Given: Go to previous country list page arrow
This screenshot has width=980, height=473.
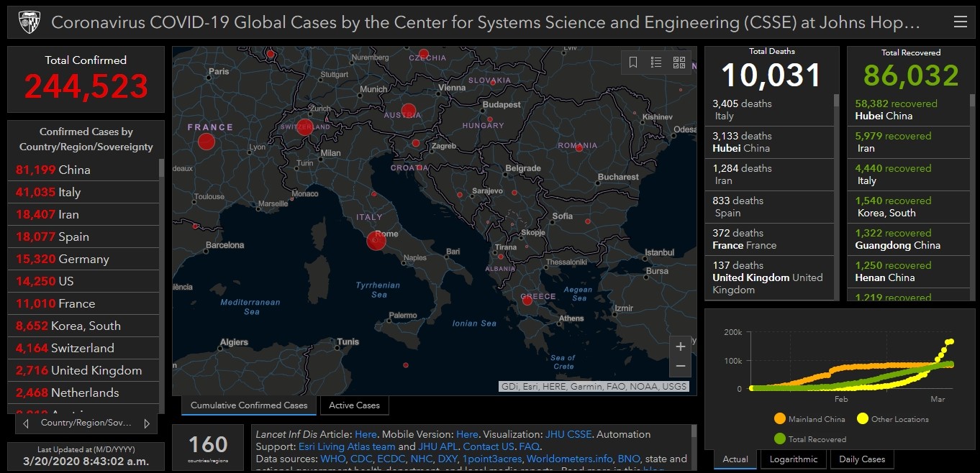Looking at the screenshot, I should [x=26, y=423].
